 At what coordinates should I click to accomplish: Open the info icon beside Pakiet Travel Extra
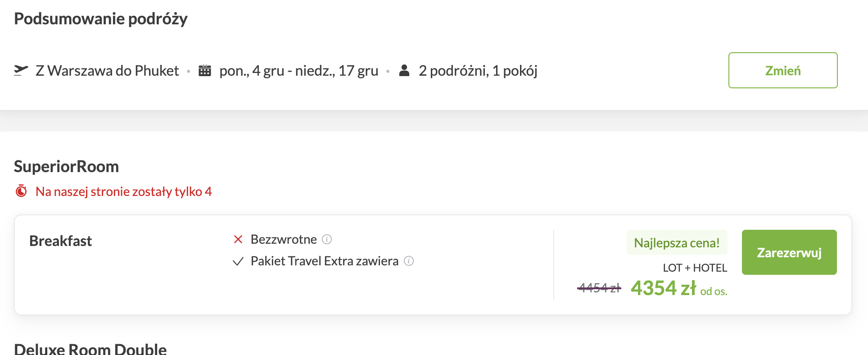pos(409,261)
